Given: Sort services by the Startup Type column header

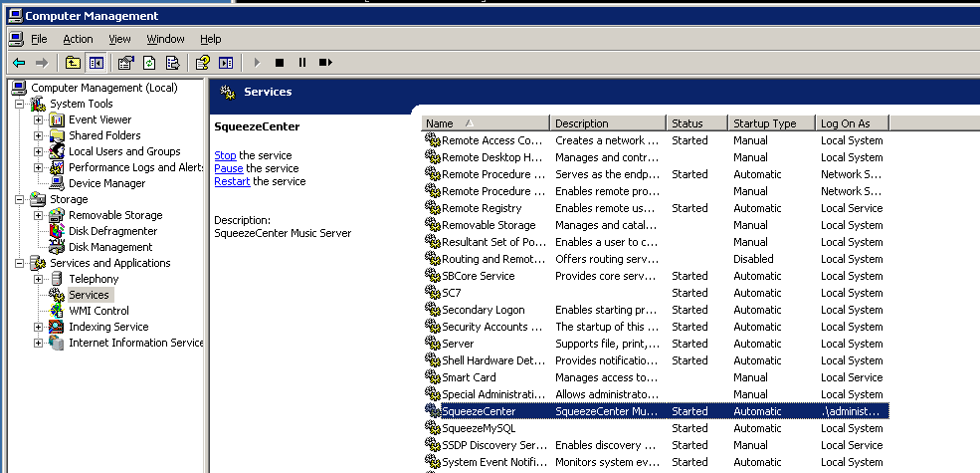Looking at the screenshot, I should click(x=764, y=123).
